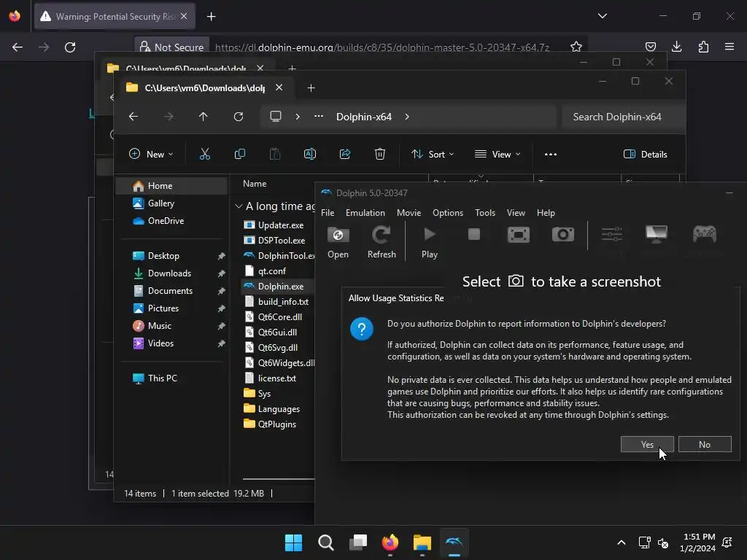
Task: Show hidden system tray icons
Action: (x=622, y=542)
